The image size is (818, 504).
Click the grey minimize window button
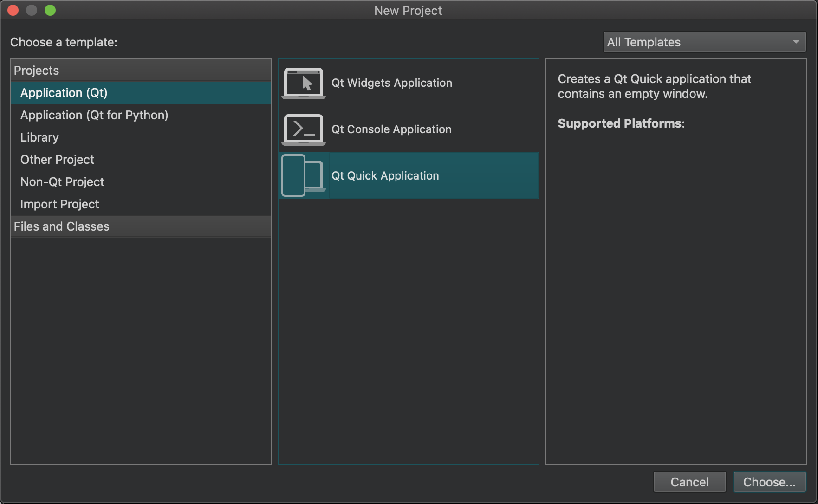(x=32, y=10)
